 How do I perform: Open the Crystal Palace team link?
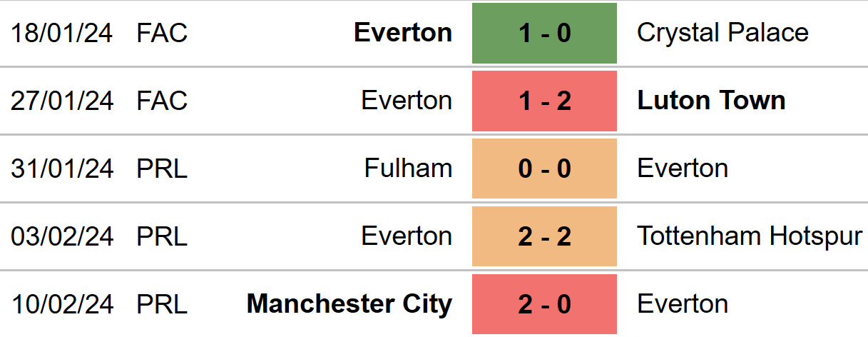click(723, 33)
